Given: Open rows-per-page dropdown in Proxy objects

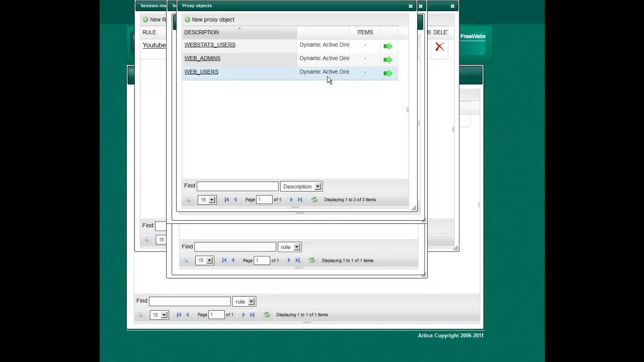Looking at the screenshot, I should [207, 200].
